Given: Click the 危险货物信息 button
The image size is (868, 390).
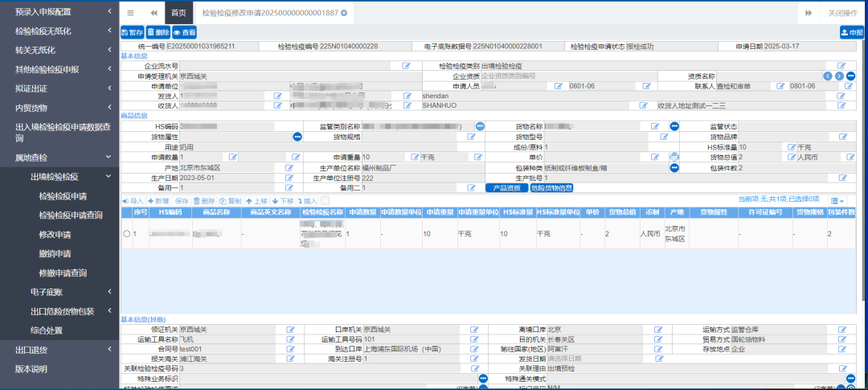Looking at the screenshot, I should coord(551,188).
